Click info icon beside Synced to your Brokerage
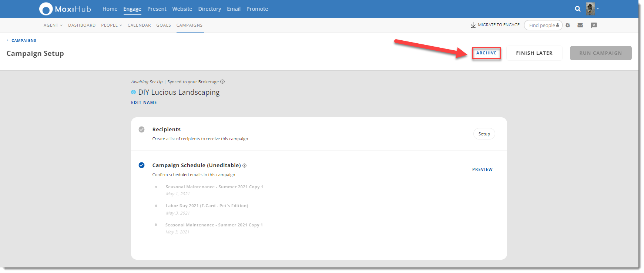This screenshot has height=273, width=644. pos(222,82)
